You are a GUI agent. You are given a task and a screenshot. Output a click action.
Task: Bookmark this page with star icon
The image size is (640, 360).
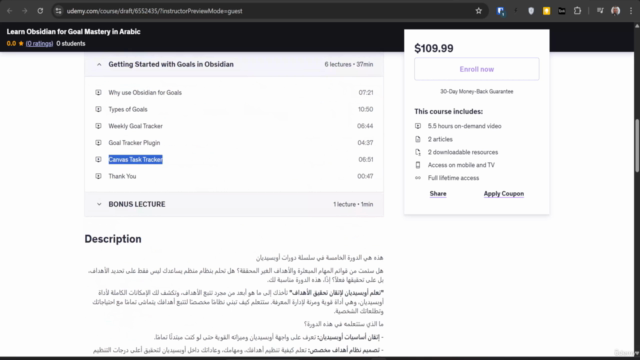pos(478,11)
